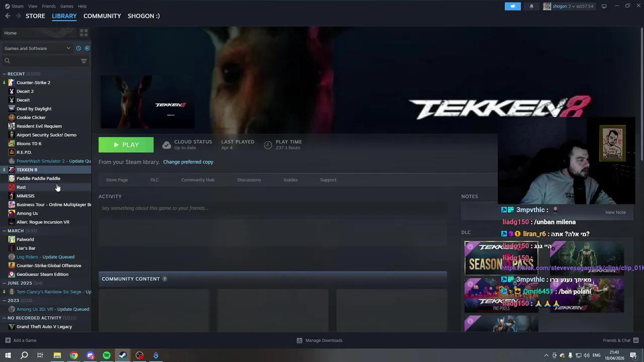Click the Rust game icon
This screenshot has height=362, width=644.
pyautogui.click(x=12, y=187)
